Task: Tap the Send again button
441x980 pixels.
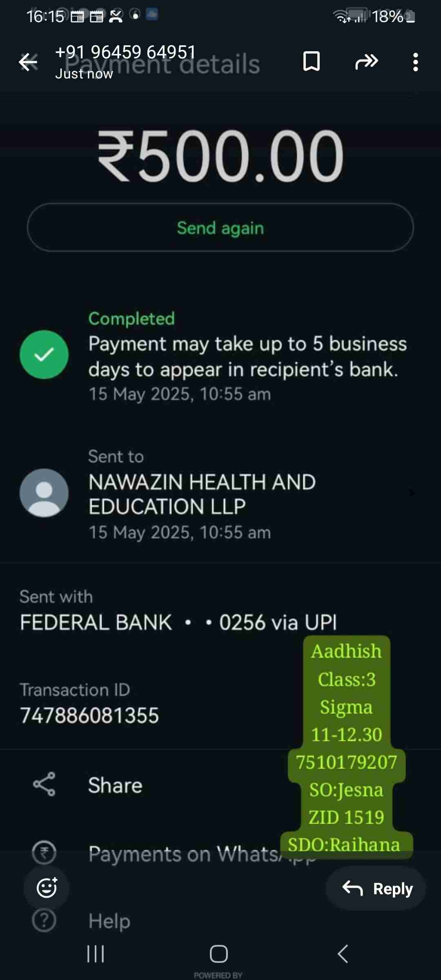Action: [220, 227]
